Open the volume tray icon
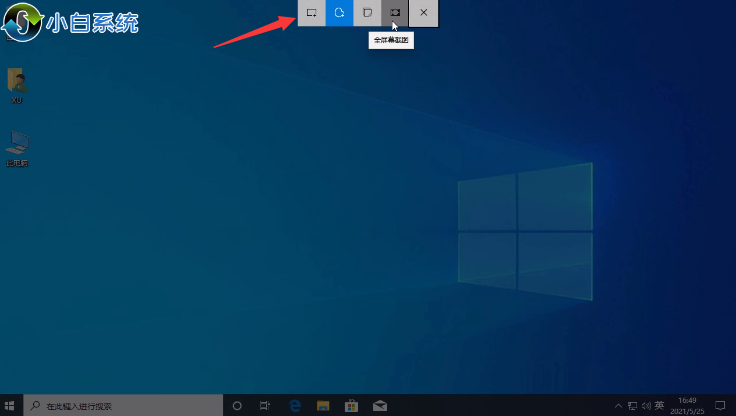This screenshot has height=416, width=736. [x=646, y=406]
